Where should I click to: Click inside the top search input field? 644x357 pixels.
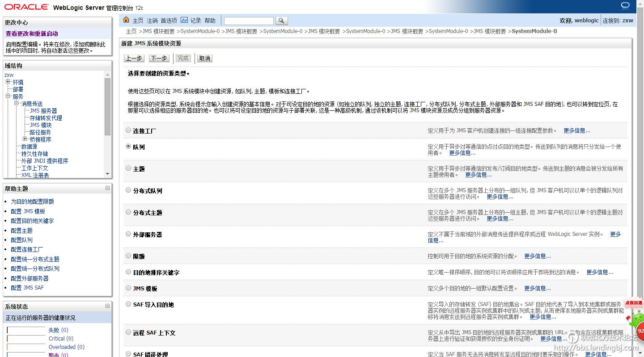248,20
